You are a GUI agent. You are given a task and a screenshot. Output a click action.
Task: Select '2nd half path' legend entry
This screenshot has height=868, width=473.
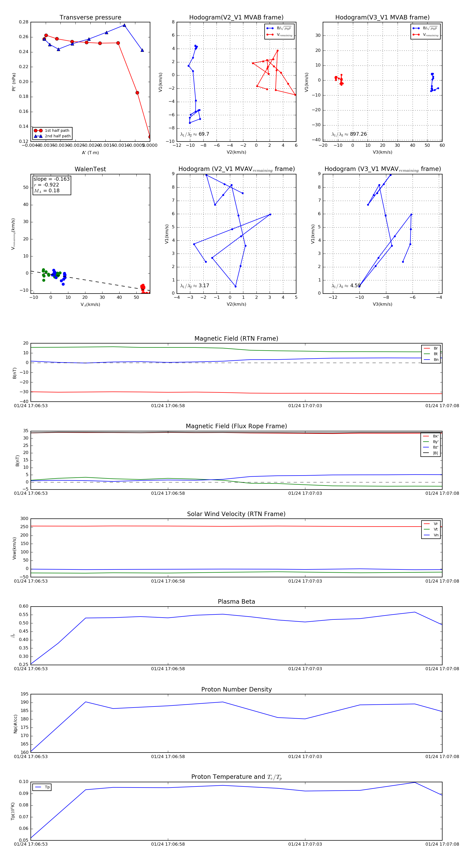pos(52,136)
